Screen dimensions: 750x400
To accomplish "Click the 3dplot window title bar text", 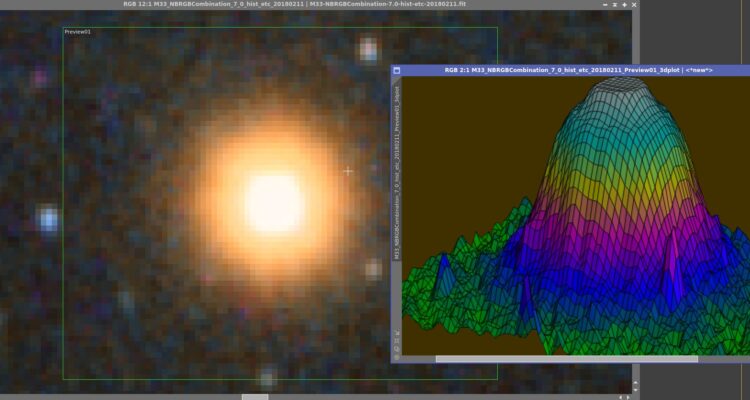I will pos(579,70).
